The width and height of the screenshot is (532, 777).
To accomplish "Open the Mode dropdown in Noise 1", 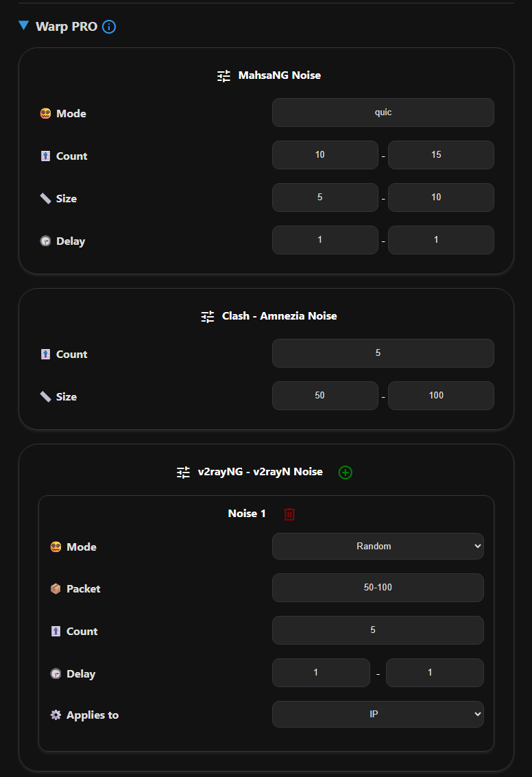I will pyautogui.click(x=378, y=546).
